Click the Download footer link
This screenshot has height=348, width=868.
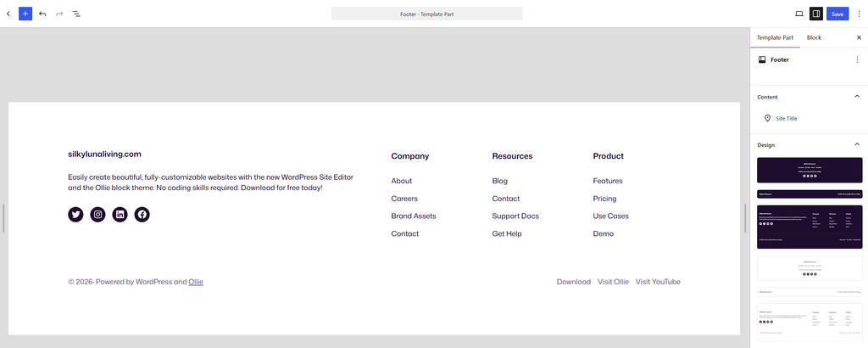click(574, 282)
